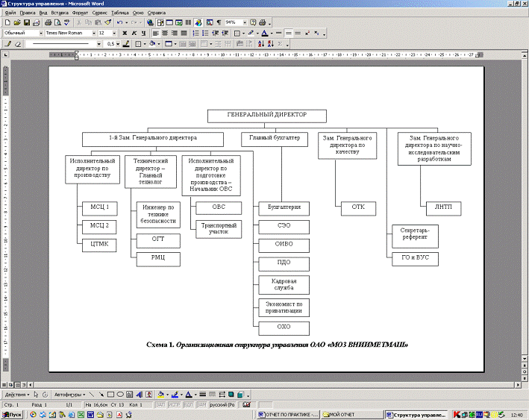Center-align text with the toolbar icon
Viewport: 529px width, 420px height.
coord(165,34)
